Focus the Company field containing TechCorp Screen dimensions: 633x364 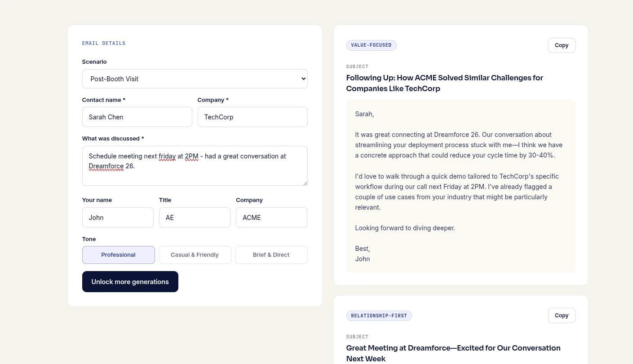[x=252, y=117]
